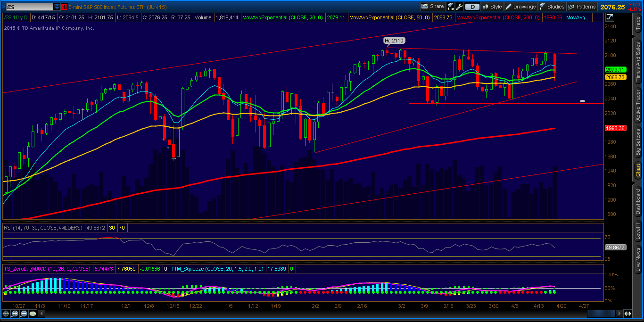The width and height of the screenshot is (644, 322).
Task: Click the Quick study flask icon
Action: tap(450, 7)
